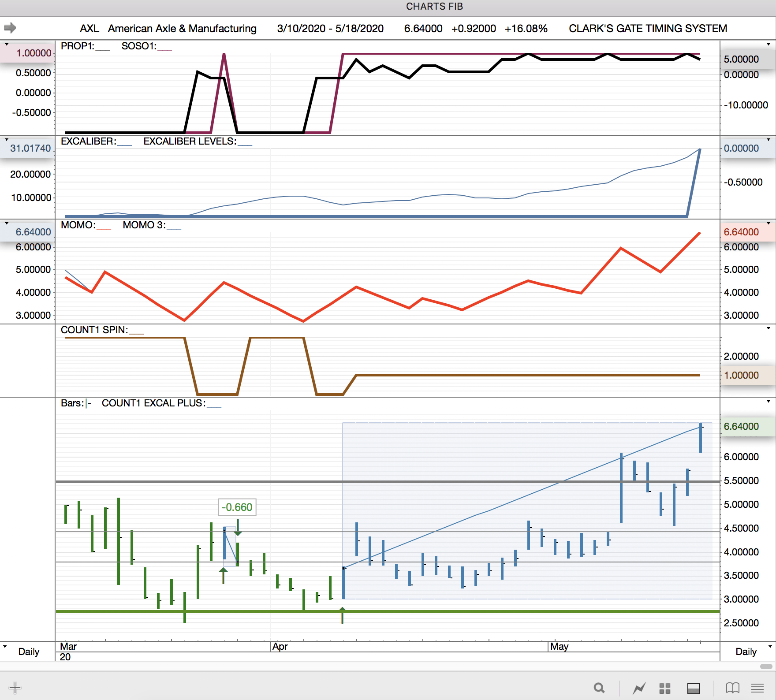Click the American Axle & Manufacturing name

pos(182,29)
